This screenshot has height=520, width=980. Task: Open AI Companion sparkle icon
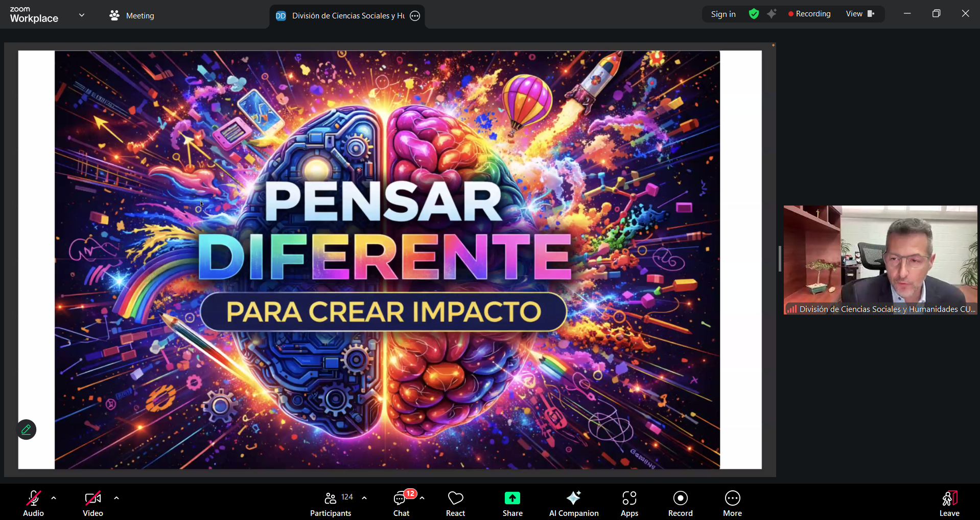pyautogui.click(x=573, y=499)
